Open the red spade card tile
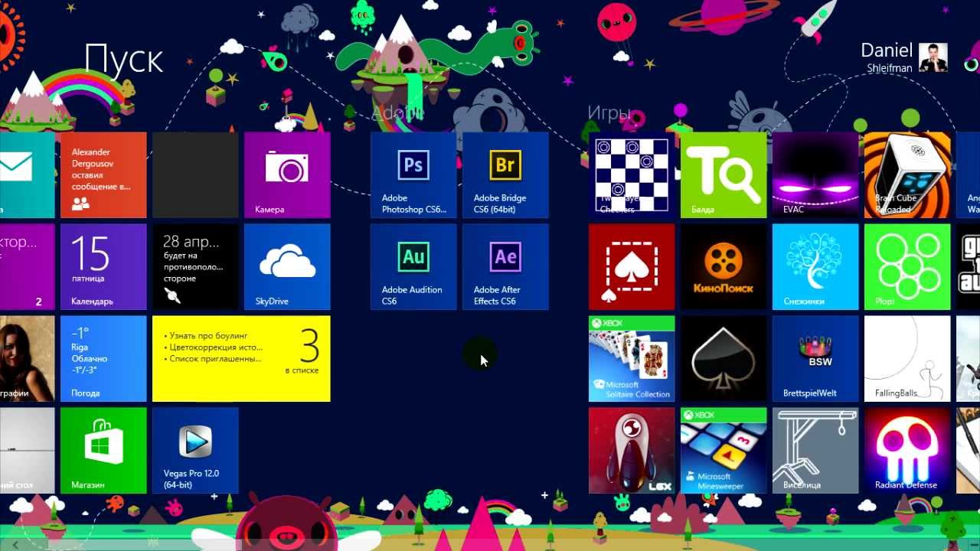This screenshot has height=551, width=980. click(632, 267)
